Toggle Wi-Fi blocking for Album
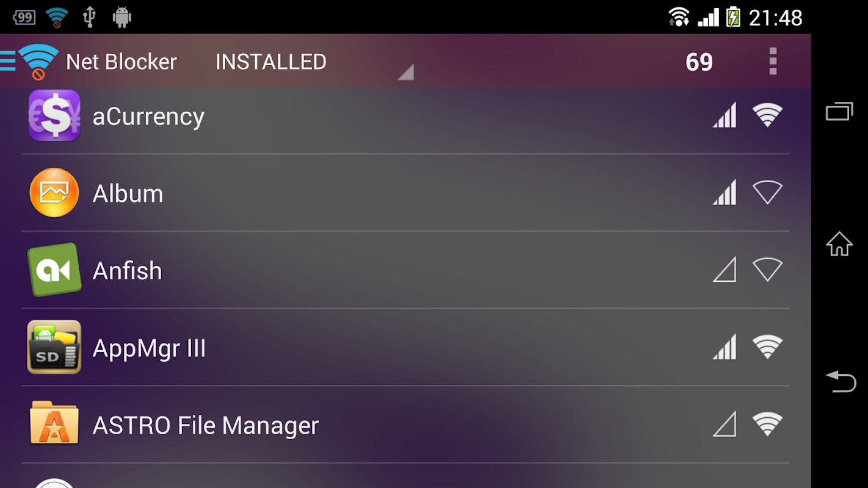The width and height of the screenshot is (868, 488). tap(767, 193)
